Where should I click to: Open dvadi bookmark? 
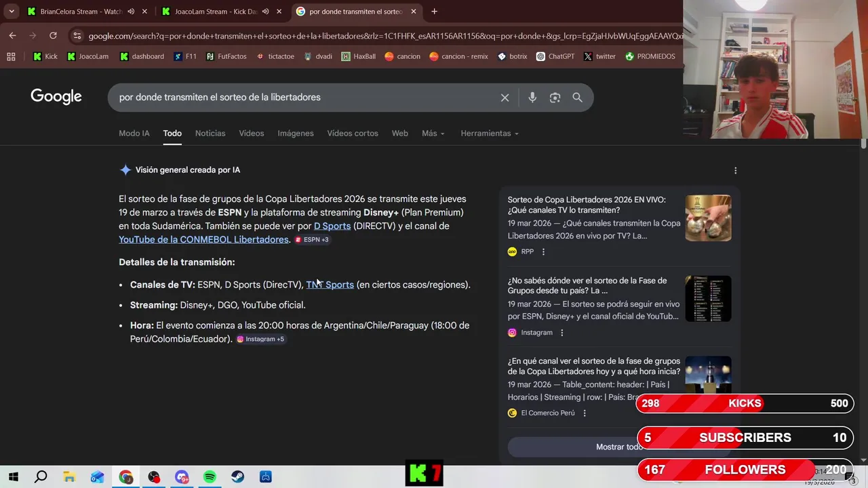[317, 56]
